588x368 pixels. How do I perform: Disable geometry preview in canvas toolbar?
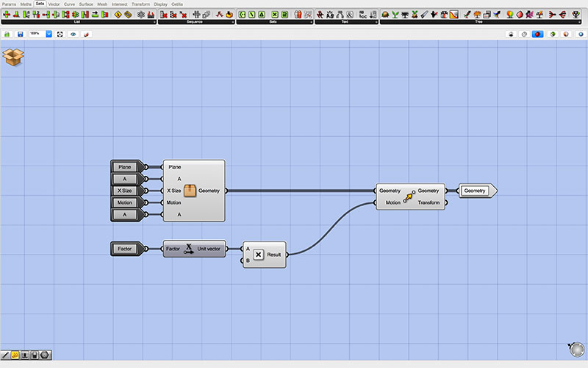511,34
